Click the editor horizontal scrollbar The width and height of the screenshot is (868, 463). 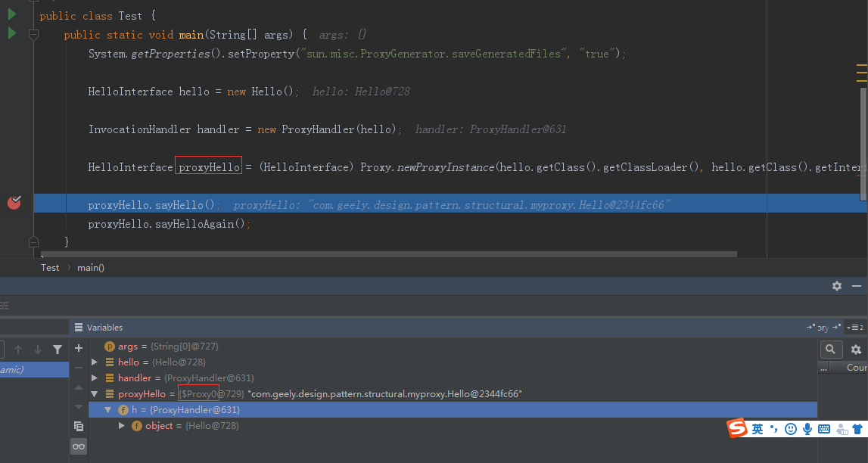389,254
